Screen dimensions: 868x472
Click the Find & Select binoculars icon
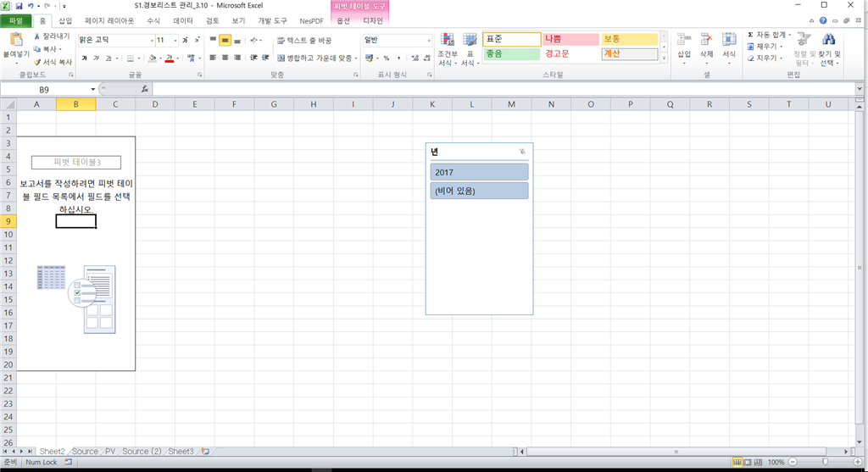(x=829, y=39)
